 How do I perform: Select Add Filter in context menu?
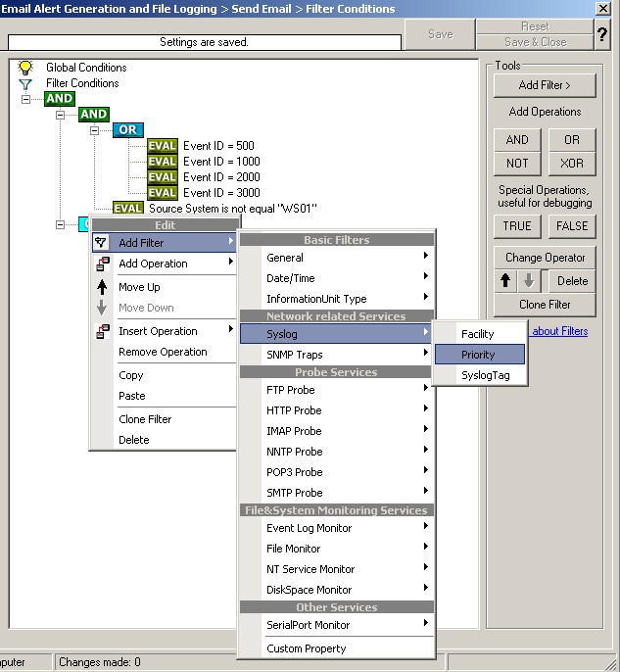pyautogui.click(x=165, y=243)
